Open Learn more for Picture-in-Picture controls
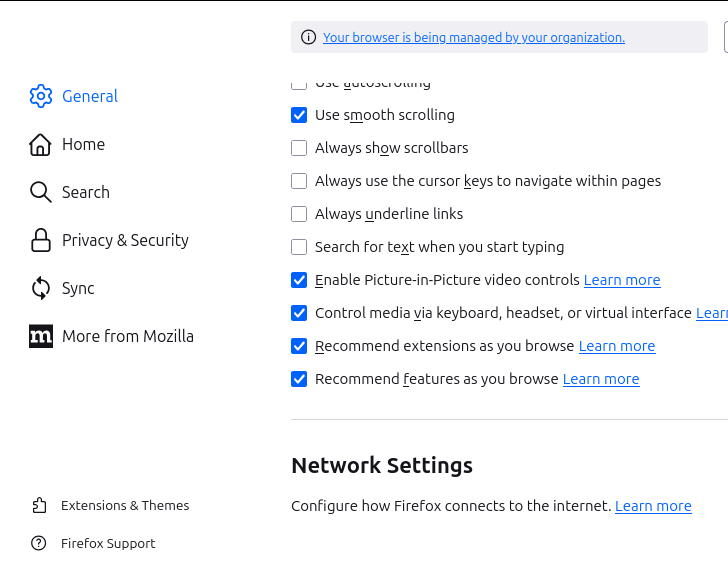This screenshot has height=579, width=728. (622, 280)
